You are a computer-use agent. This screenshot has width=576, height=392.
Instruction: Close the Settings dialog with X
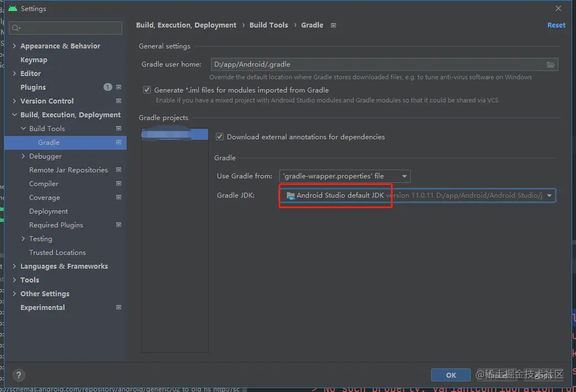pyautogui.click(x=558, y=8)
